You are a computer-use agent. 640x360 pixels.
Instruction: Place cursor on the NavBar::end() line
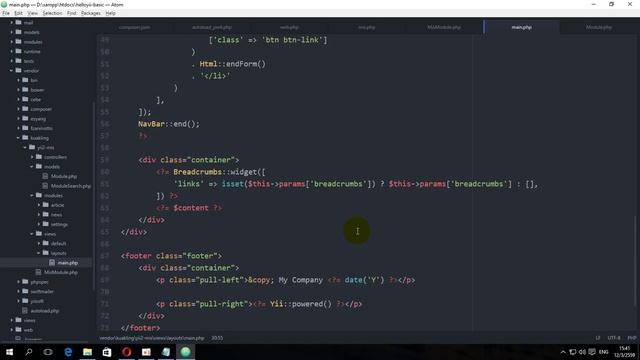point(169,124)
